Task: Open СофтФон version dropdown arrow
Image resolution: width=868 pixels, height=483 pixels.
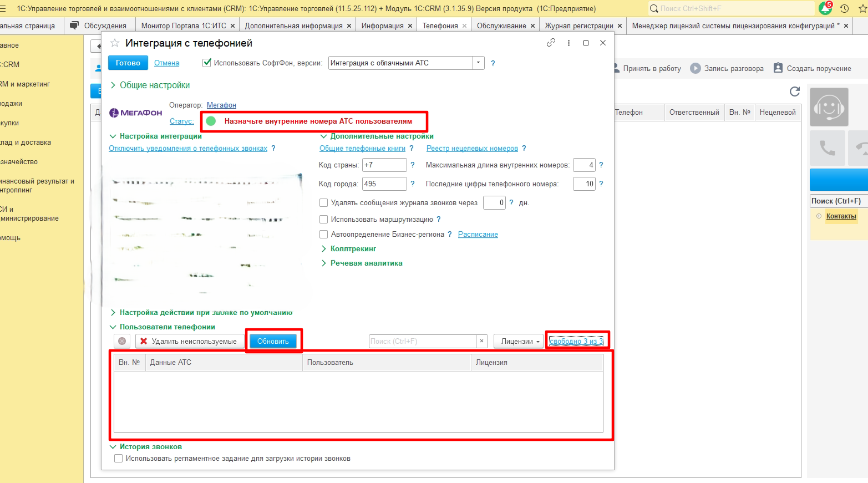Action: coord(478,63)
